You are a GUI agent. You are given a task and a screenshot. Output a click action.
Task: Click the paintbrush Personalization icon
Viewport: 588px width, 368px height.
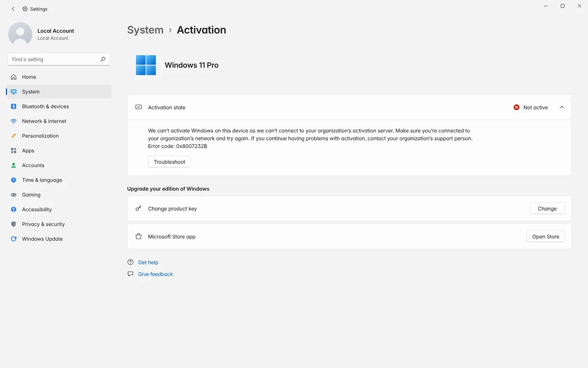click(x=13, y=136)
